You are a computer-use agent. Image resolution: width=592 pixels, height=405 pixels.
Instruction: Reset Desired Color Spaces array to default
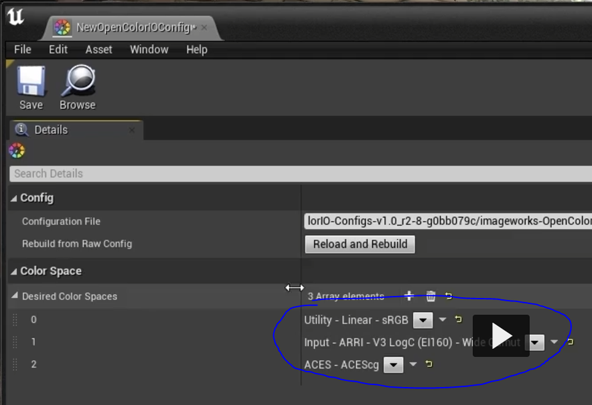(449, 296)
